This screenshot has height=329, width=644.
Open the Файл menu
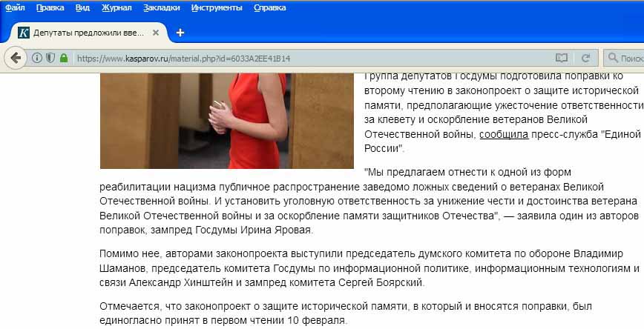(15, 8)
